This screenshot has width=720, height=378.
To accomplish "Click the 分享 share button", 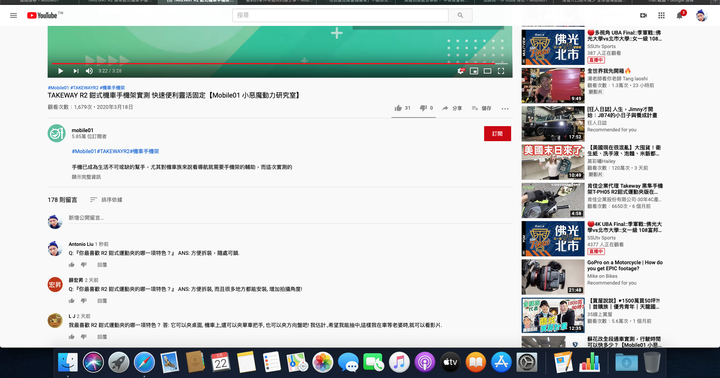I will pos(452,108).
